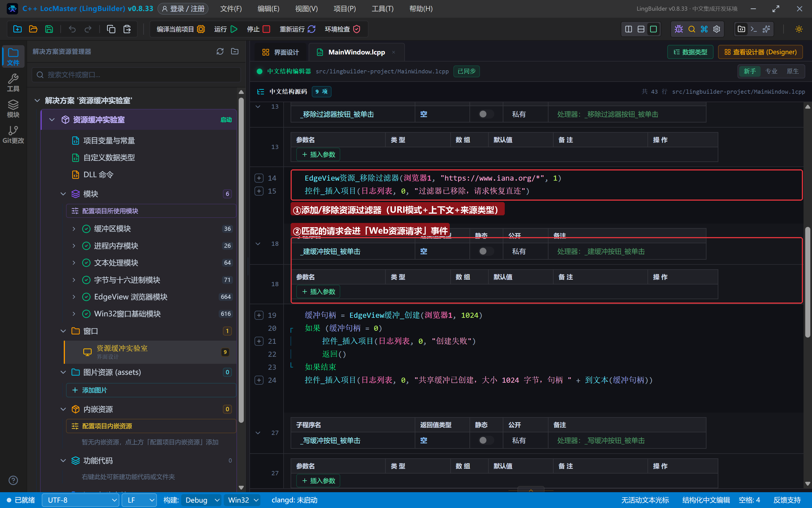812x508 pixels.
Task: Save using the green floppy disk icon
Action: coord(49,29)
